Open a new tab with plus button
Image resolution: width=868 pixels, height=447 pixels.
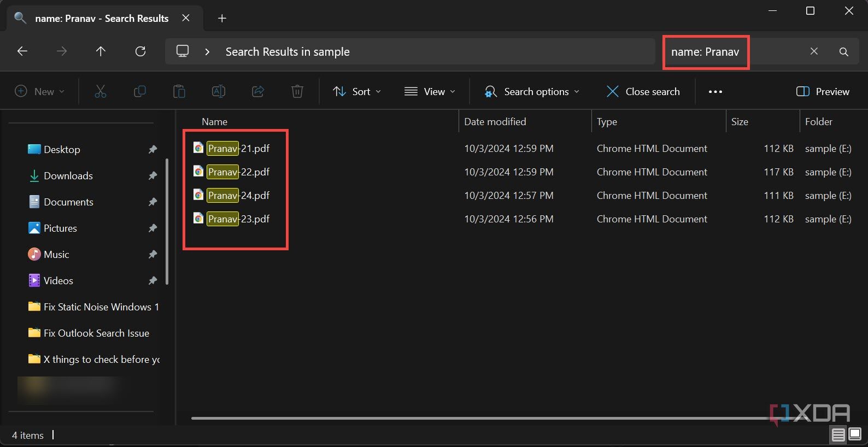(x=222, y=19)
